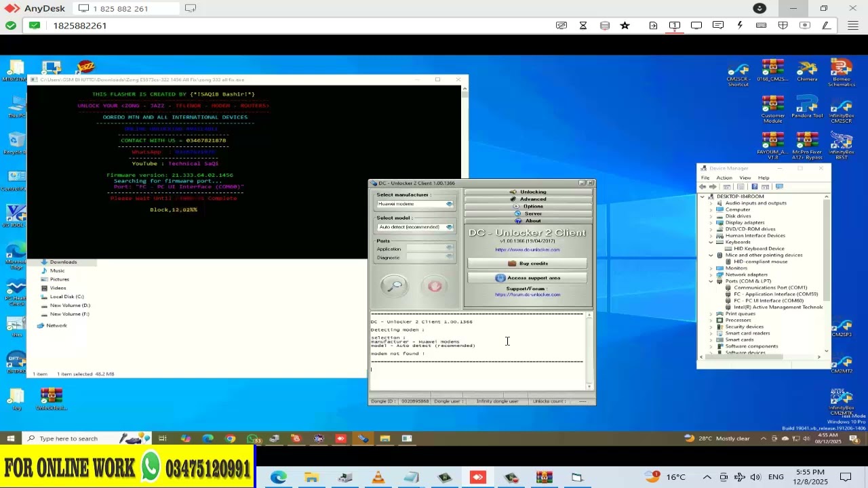Open the About tab in DC-Unlocker
The width and height of the screenshot is (868, 488).
528,221
